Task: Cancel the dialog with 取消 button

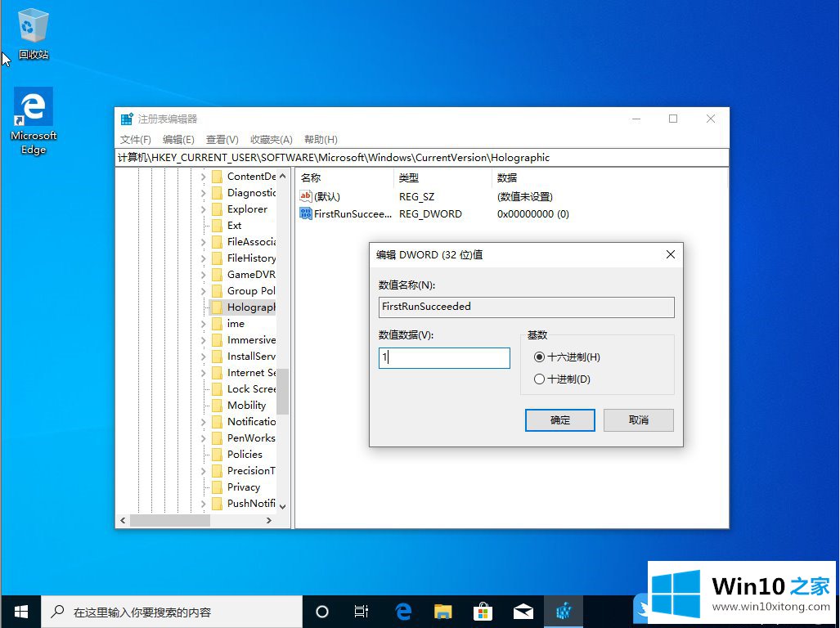Action: point(638,420)
